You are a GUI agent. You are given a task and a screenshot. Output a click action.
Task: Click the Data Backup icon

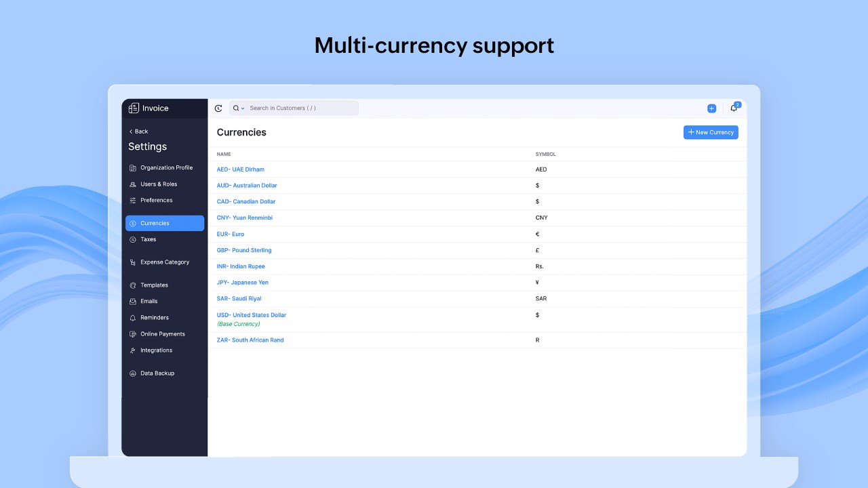(133, 373)
